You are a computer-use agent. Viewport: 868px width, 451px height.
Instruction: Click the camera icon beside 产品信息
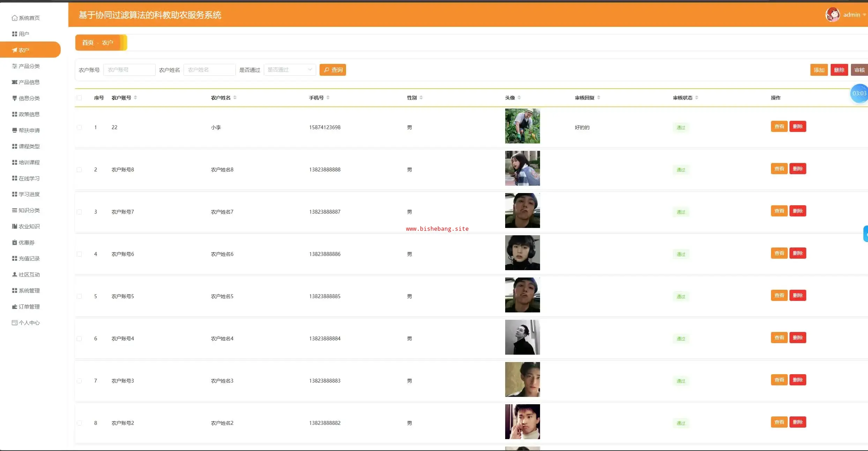pyautogui.click(x=14, y=82)
